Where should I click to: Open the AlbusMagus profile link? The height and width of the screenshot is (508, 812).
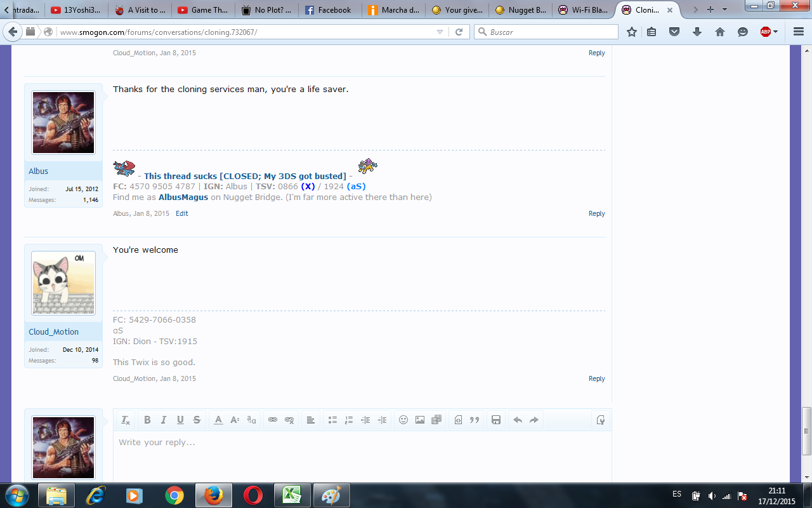183,197
